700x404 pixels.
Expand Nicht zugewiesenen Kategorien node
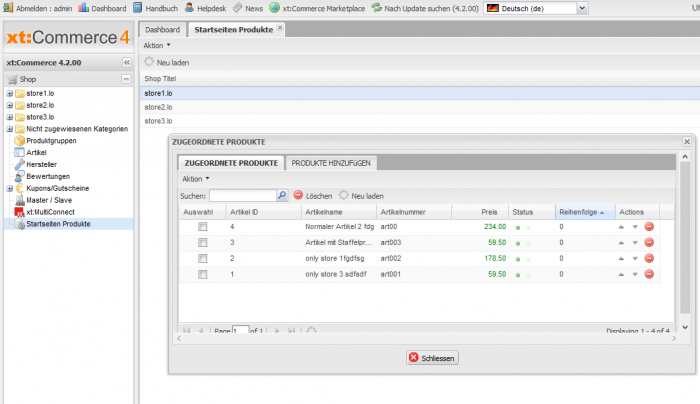tap(9, 129)
